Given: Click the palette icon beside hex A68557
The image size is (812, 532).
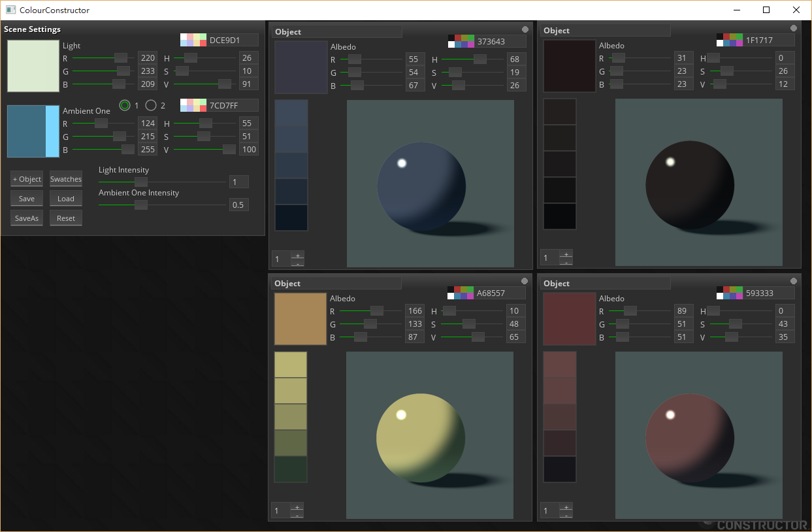Looking at the screenshot, I should tap(460, 293).
